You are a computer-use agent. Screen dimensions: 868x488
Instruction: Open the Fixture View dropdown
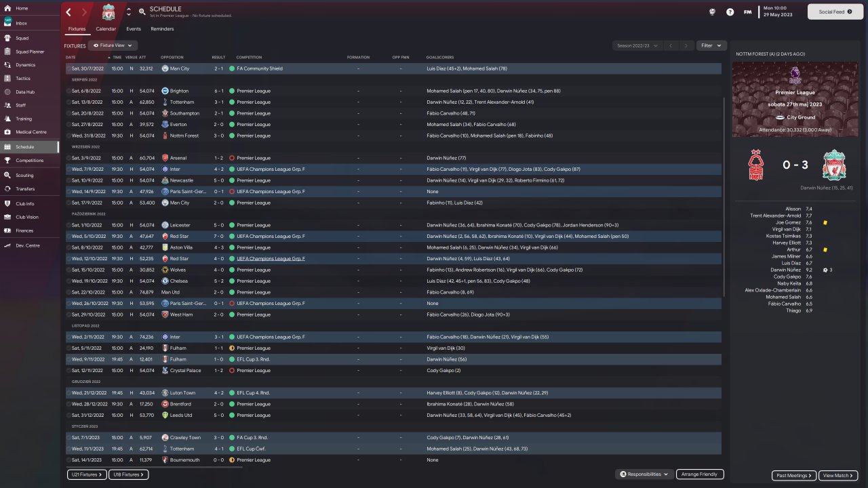coord(113,45)
